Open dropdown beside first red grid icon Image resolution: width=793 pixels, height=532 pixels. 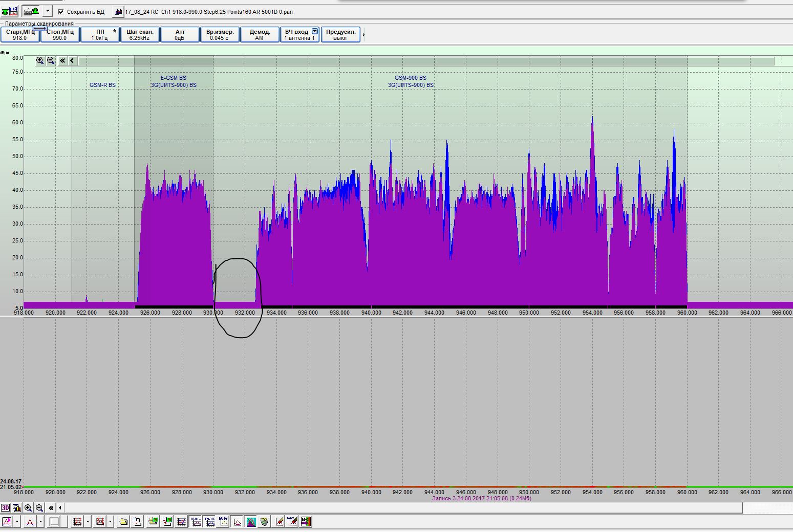tap(88, 522)
